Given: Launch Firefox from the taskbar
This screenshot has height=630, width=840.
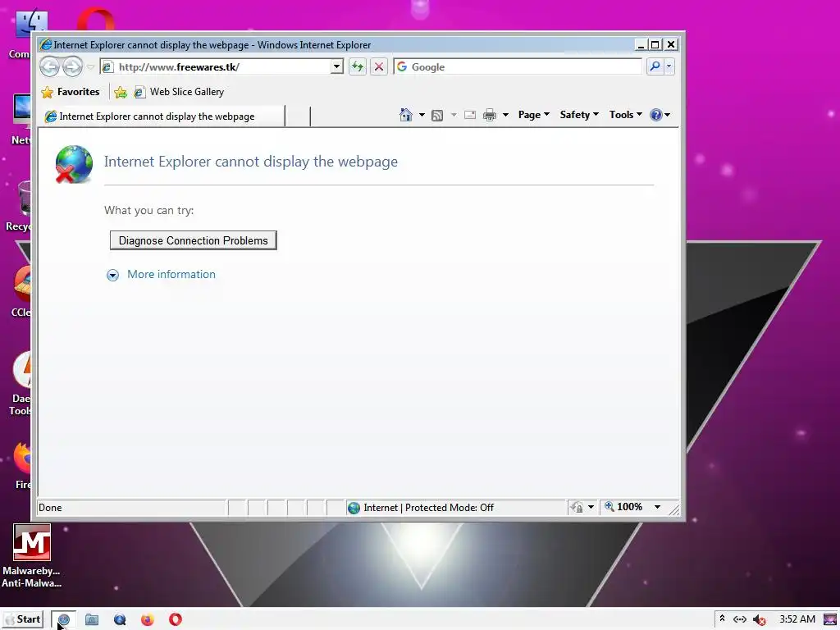Looking at the screenshot, I should click(148, 620).
